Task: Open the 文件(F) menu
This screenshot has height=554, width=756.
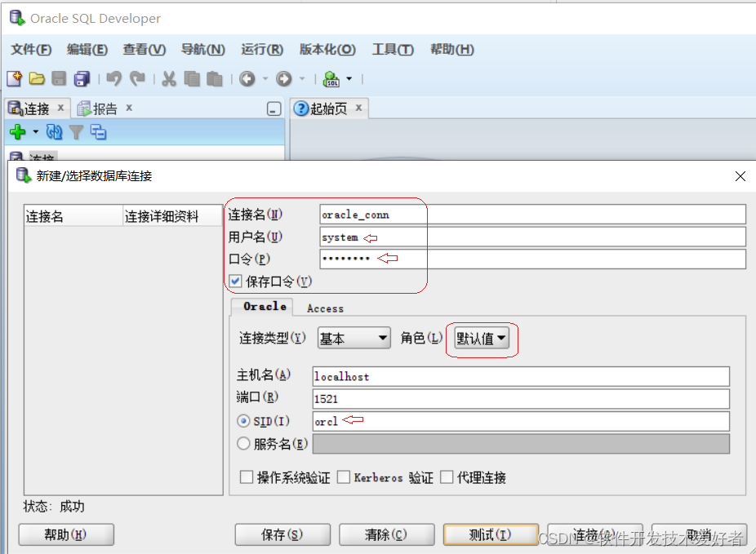Action: [x=31, y=49]
